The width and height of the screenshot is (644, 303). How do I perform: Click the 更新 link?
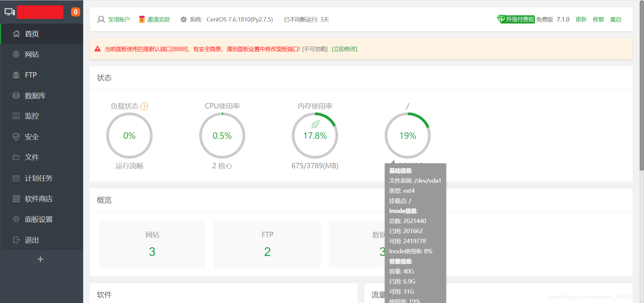tap(581, 19)
